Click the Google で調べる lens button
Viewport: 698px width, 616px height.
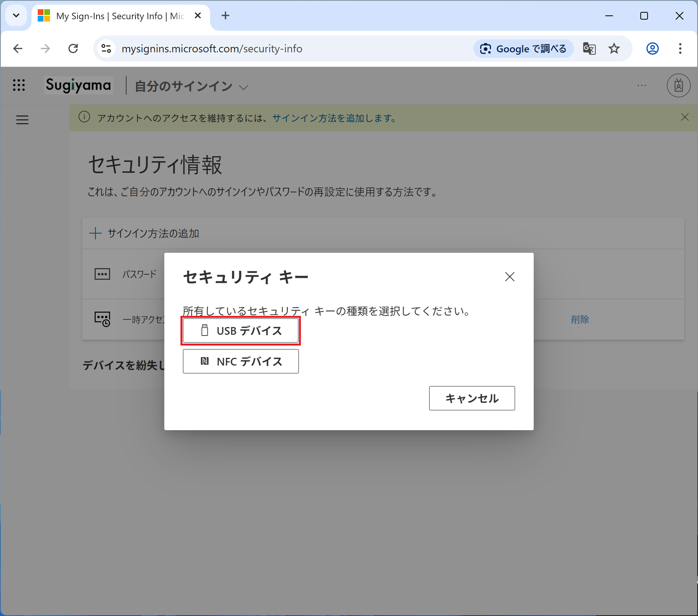point(523,48)
